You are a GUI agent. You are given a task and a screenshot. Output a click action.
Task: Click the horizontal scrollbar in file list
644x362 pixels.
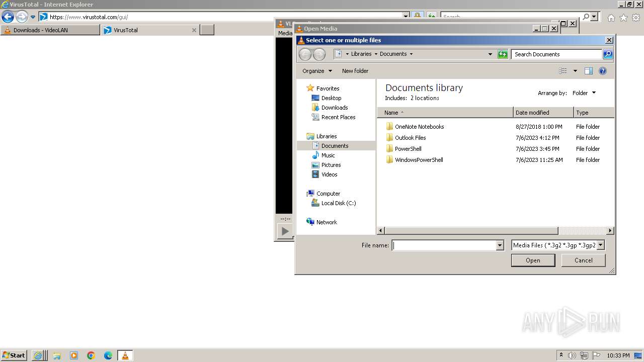pyautogui.click(x=471, y=230)
